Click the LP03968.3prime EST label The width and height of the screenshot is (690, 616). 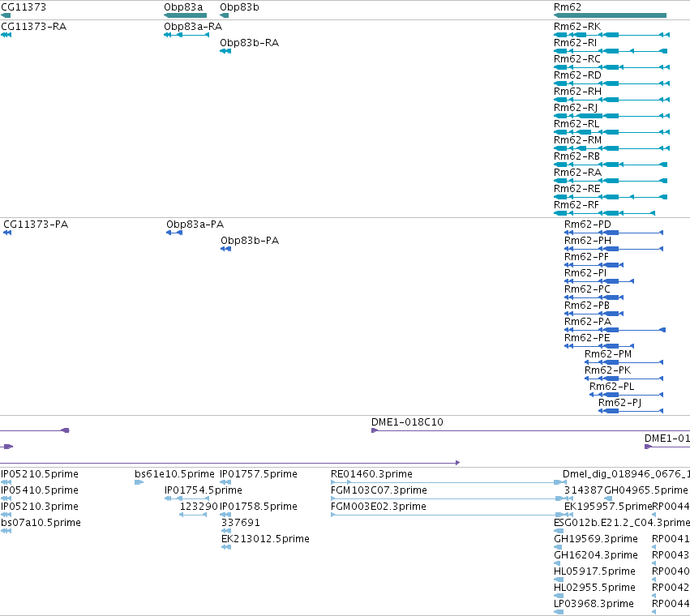pyautogui.click(x=594, y=604)
